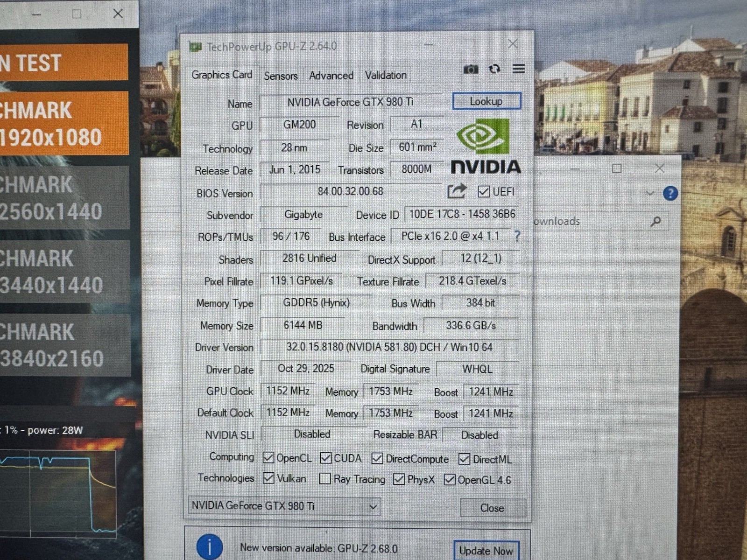
Task: Click the search magnifier in Downloads window
Action: [x=656, y=221]
